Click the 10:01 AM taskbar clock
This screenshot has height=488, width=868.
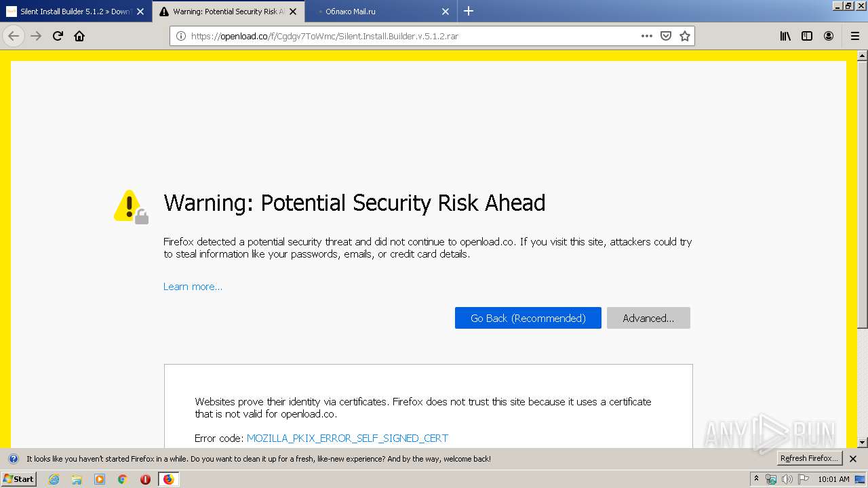[833, 479]
